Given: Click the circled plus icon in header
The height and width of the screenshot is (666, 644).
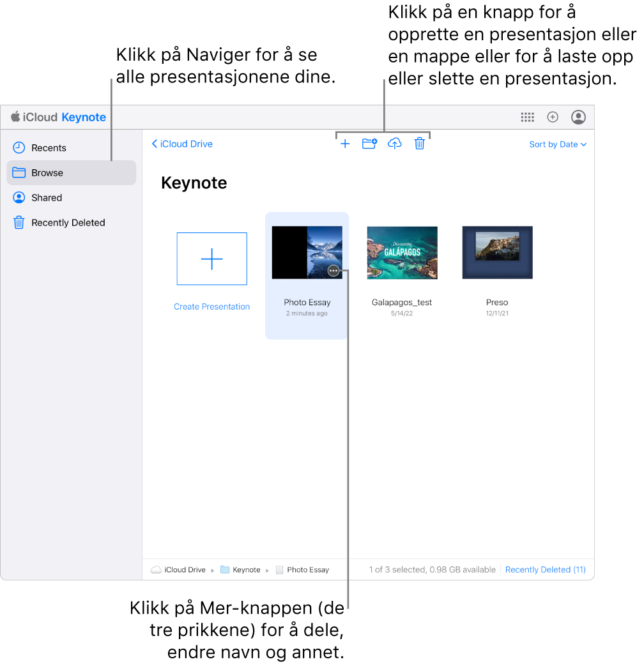Looking at the screenshot, I should click(552, 117).
